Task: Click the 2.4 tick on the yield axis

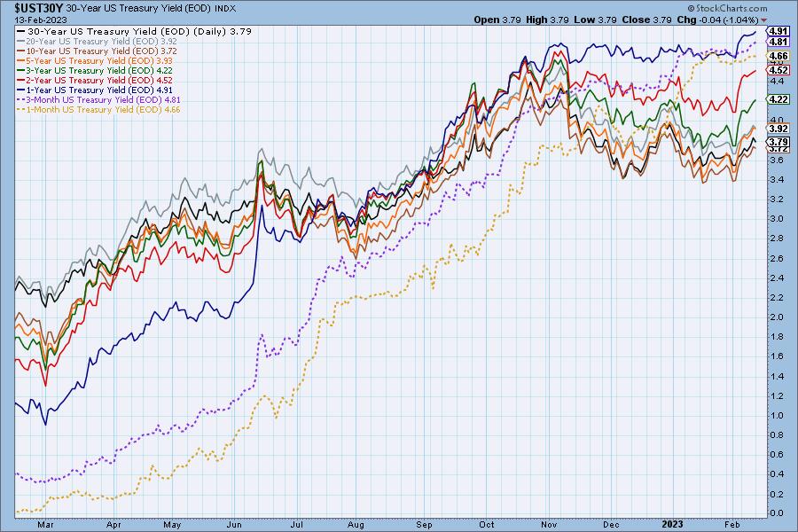Action: coord(777,278)
